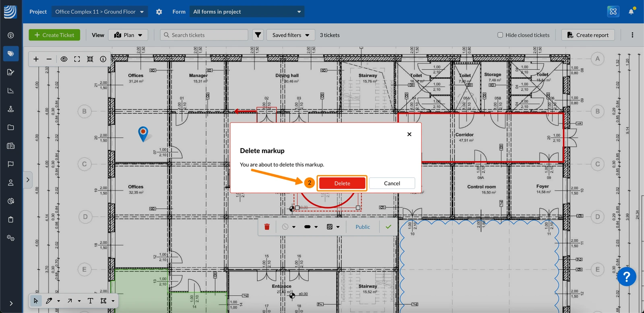
Task: Open the Create report button
Action: tap(588, 35)
